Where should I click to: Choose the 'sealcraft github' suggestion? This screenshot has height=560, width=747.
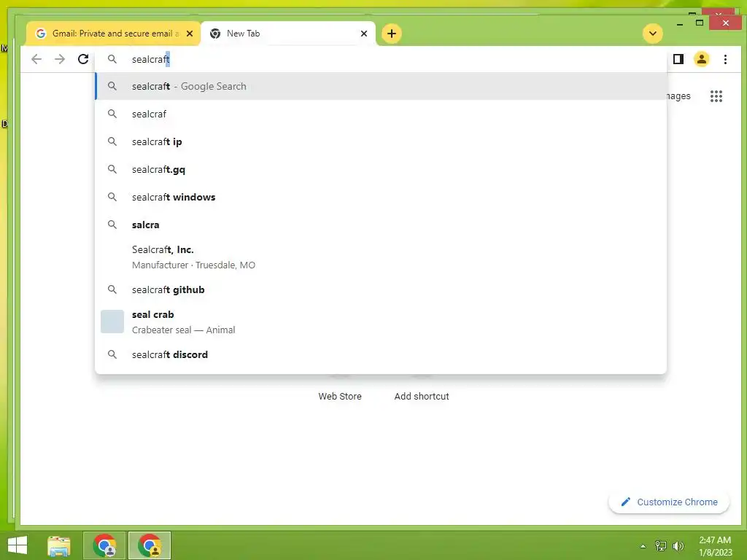tap(381, 289)
